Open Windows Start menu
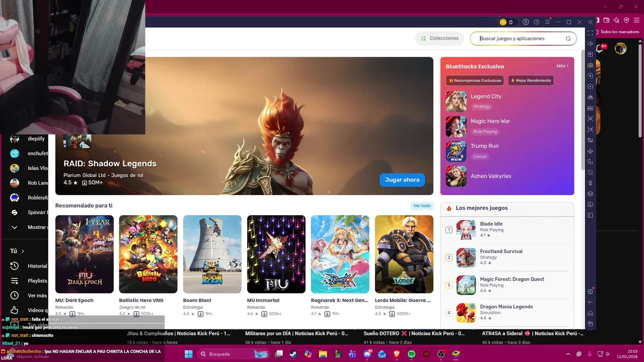This screenshot has width=644, height=362. click(188, 354)
